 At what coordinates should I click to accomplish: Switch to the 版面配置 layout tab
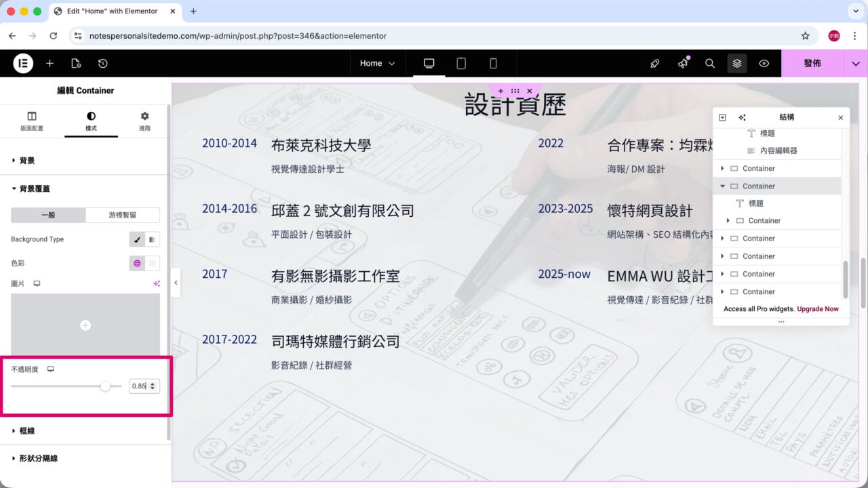point(32,121)
